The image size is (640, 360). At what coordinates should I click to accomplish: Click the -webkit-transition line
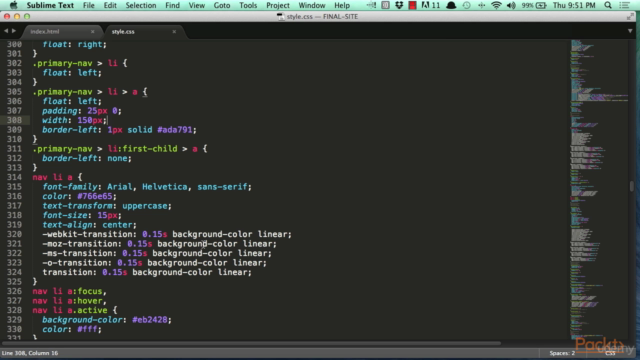(167, 234)
